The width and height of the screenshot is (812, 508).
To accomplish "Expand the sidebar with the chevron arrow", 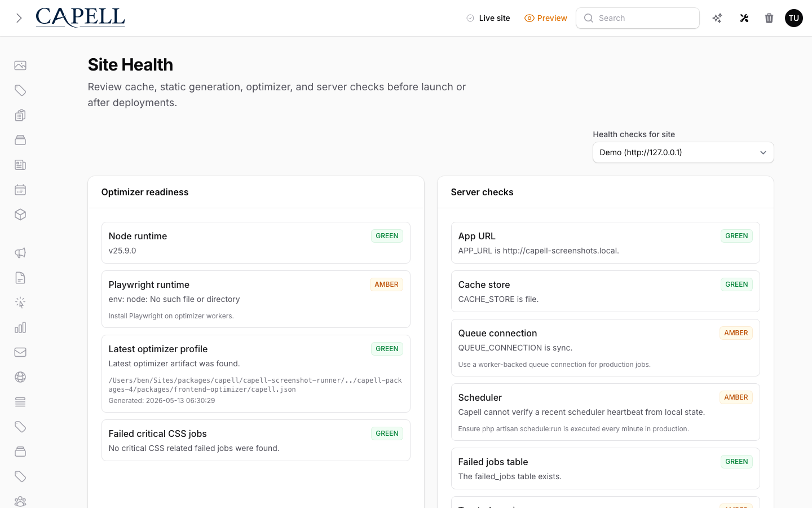I will (19, 18).
